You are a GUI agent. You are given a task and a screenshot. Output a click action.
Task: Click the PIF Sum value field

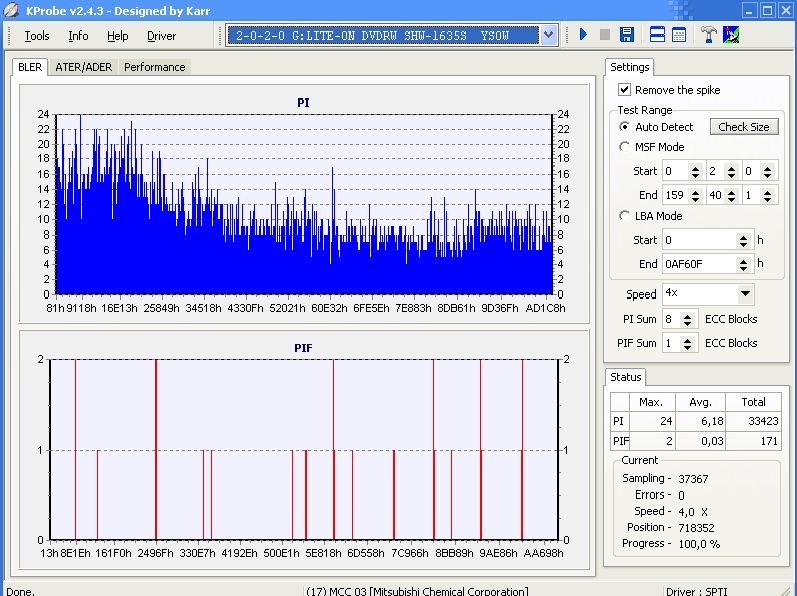click(671, 343)
